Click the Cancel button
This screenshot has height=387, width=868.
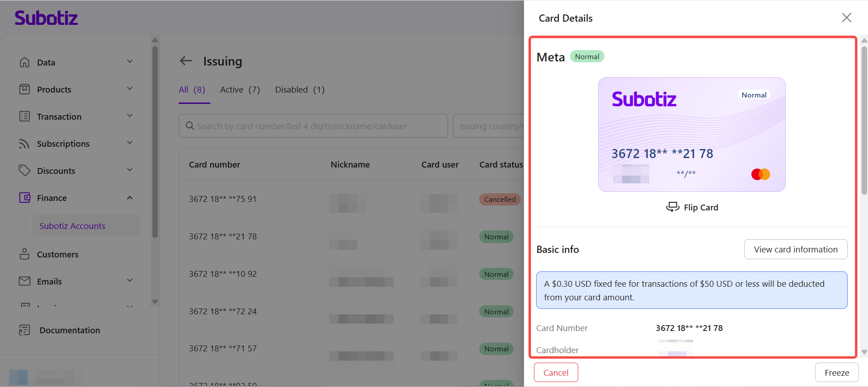(x=556, y=373)
